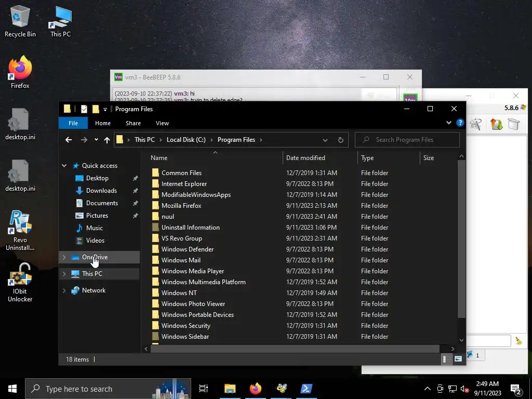This screenshot has width=532, height=399.
Task: Sort by the Size column header
Action: [438, 158]
